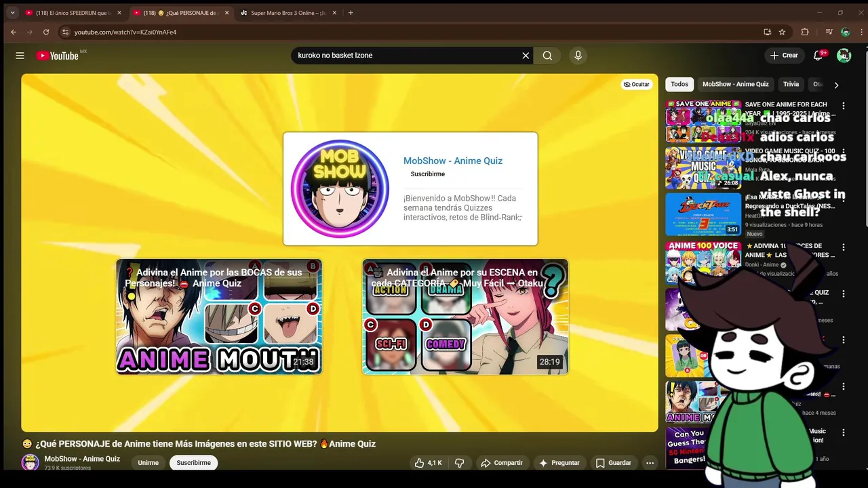Open options for DuckTales video
Image resolution: width=868 pixels, height=488 pixels.
tap(844, 200)
